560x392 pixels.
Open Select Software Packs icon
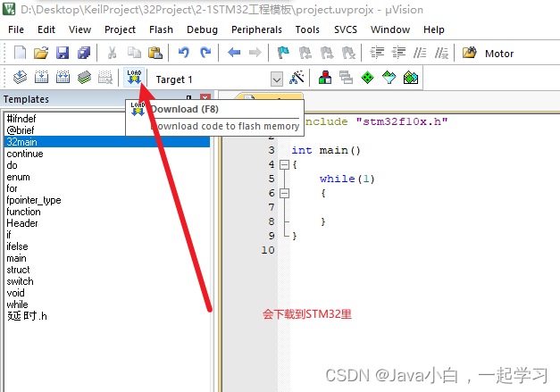pos(389,77)
